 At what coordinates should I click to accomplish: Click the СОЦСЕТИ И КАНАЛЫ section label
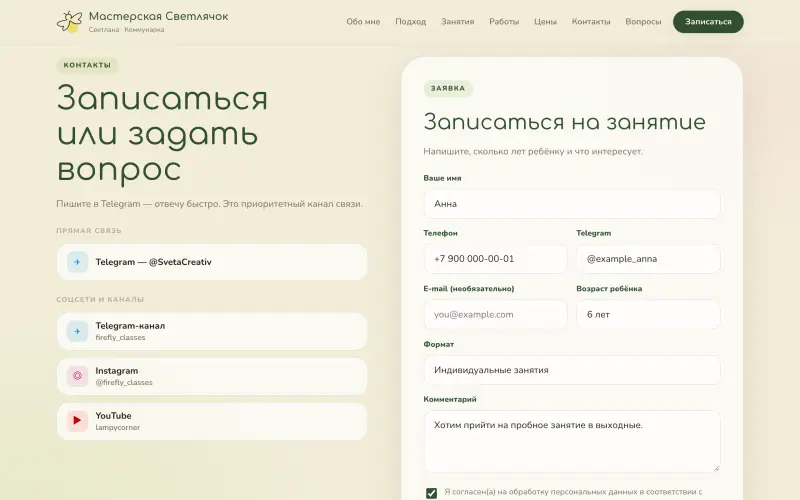pos(100,299)
